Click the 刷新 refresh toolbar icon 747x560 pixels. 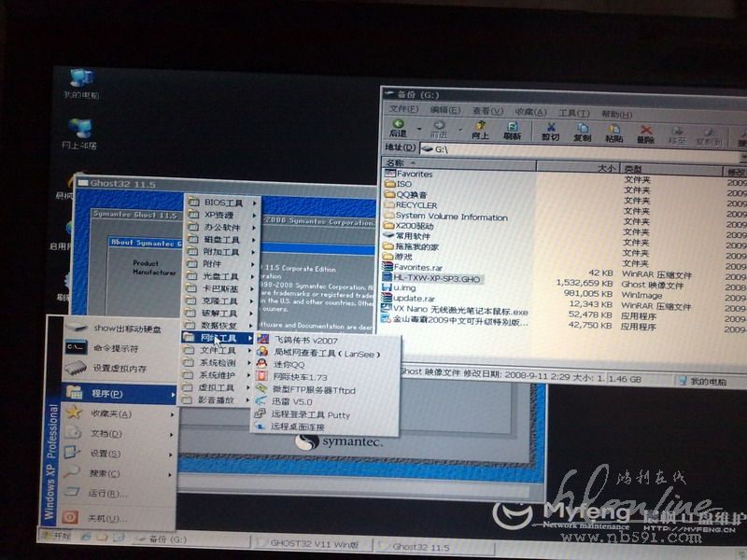[512, 131]
